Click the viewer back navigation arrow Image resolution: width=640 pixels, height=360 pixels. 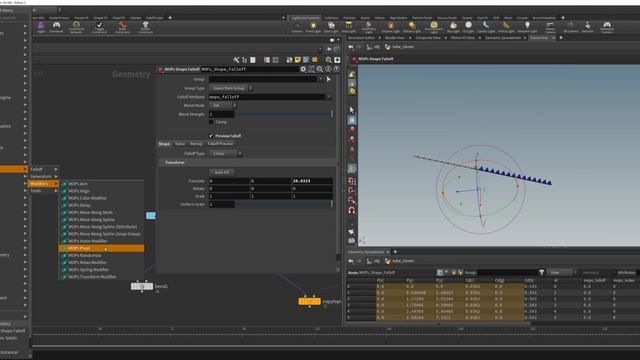coord(351,47)
